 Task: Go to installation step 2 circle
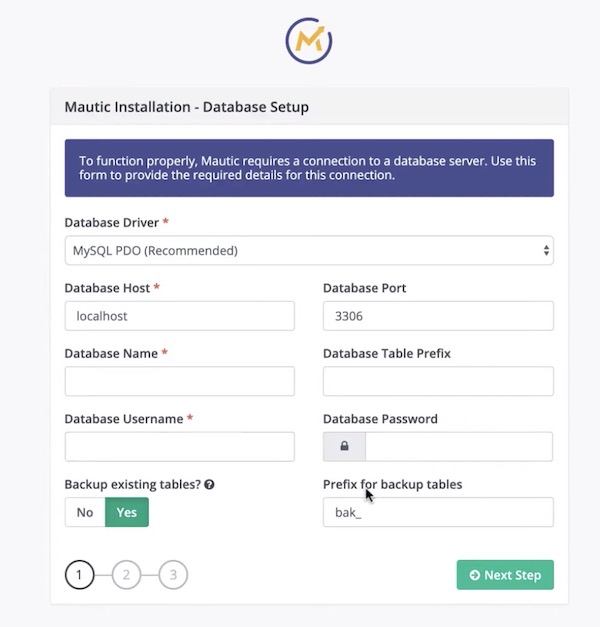[x=126, y=575]
